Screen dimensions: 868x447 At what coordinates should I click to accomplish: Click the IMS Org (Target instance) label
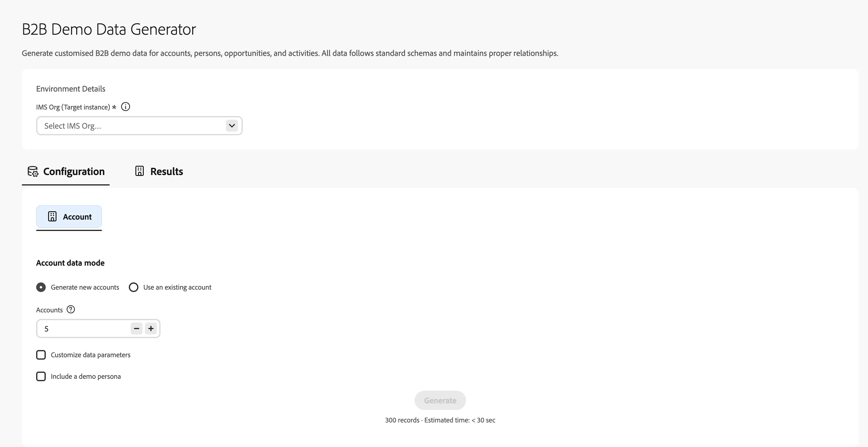click(73, 107)
